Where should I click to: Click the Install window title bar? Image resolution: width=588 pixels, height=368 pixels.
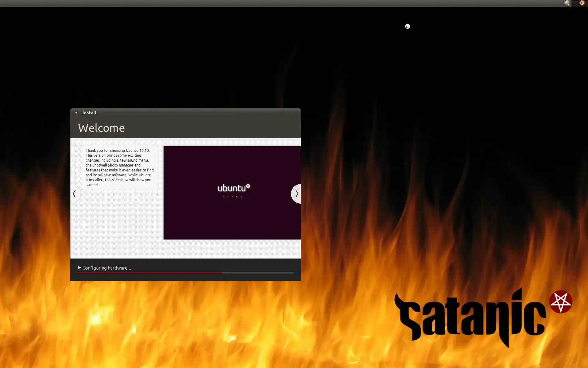[196, 113]
